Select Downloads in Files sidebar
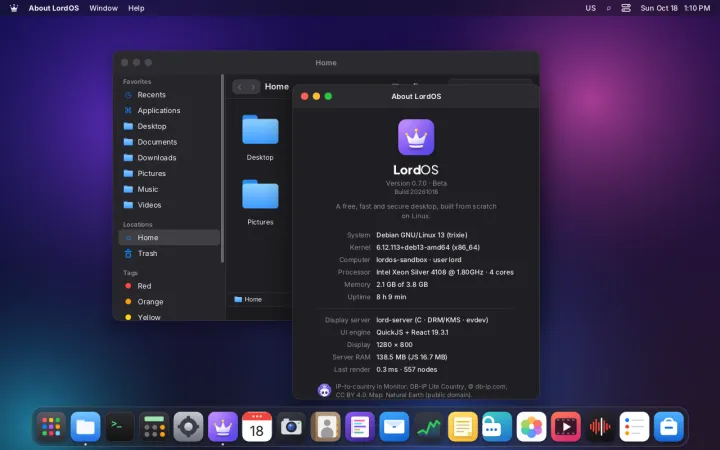 (169, 158)
